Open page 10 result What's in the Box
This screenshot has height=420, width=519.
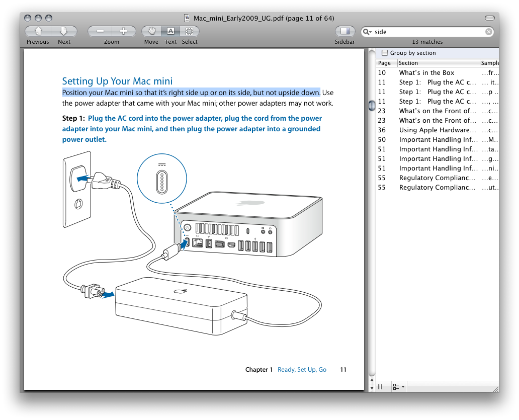pos(438,72)
